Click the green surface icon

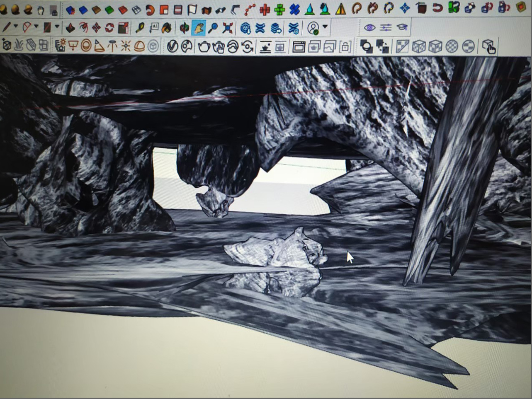coord(109,10)
